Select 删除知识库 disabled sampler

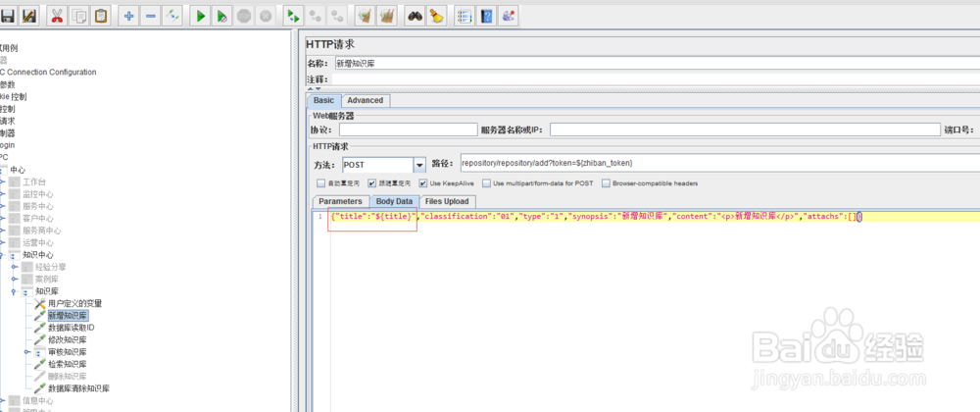[x=67, y=377]
